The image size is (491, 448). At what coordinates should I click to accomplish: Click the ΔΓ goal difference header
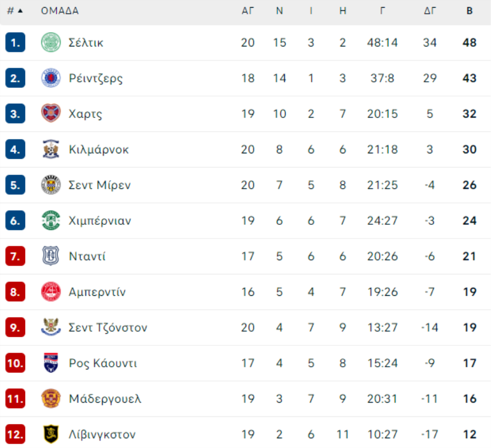pos(430,11)
